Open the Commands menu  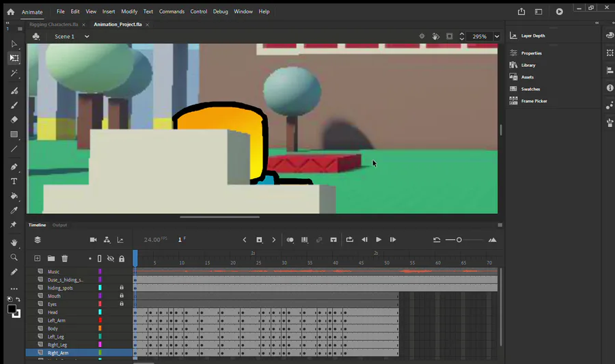coord(172,12)
